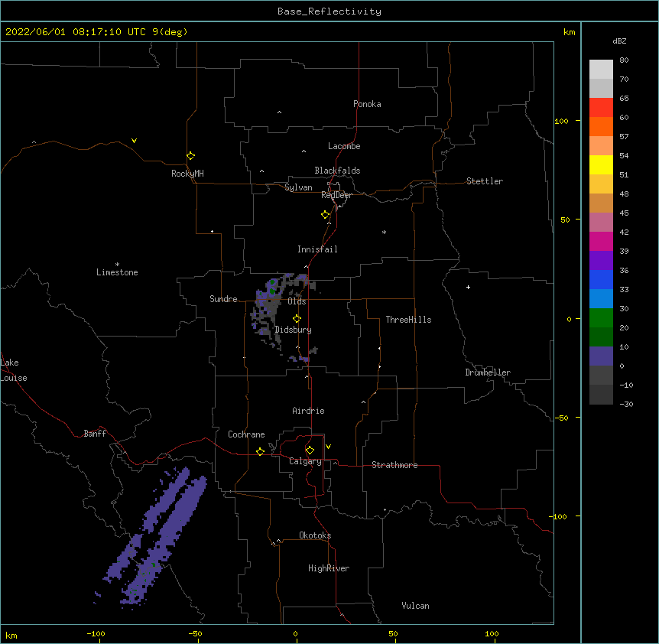Click the yellow diamond marker south of RedDeer
The width and height of the screenshot is (659, 644).
pyautogui.click(x=325, y=215)
